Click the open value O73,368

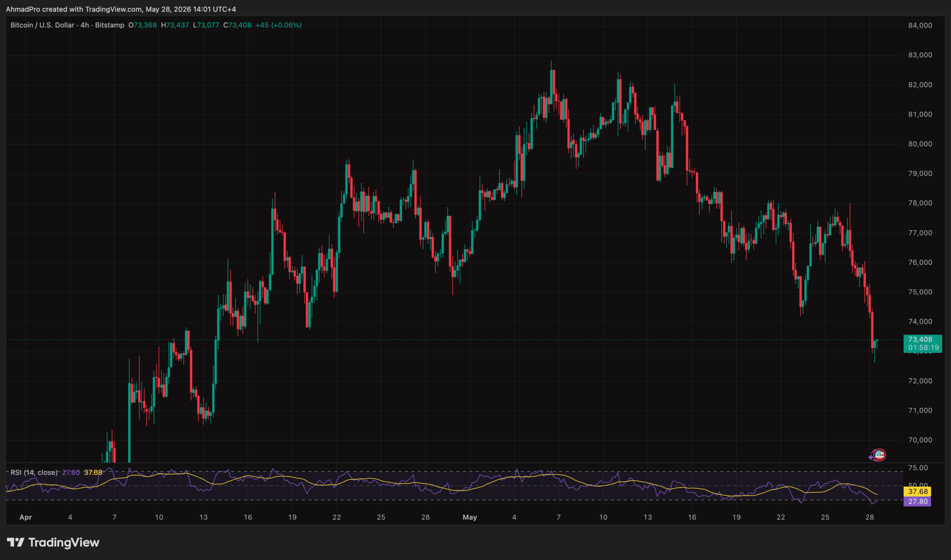[x=143, y=25]
